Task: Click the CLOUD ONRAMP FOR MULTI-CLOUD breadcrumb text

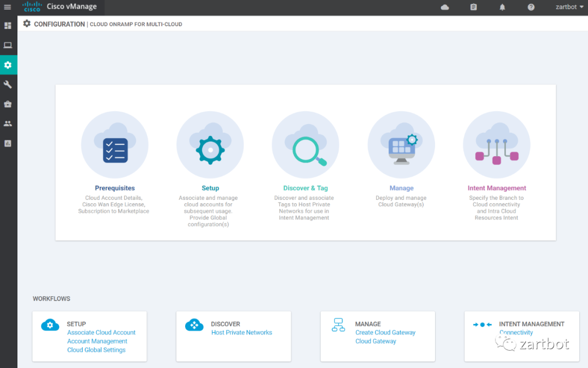Action: 136,24
